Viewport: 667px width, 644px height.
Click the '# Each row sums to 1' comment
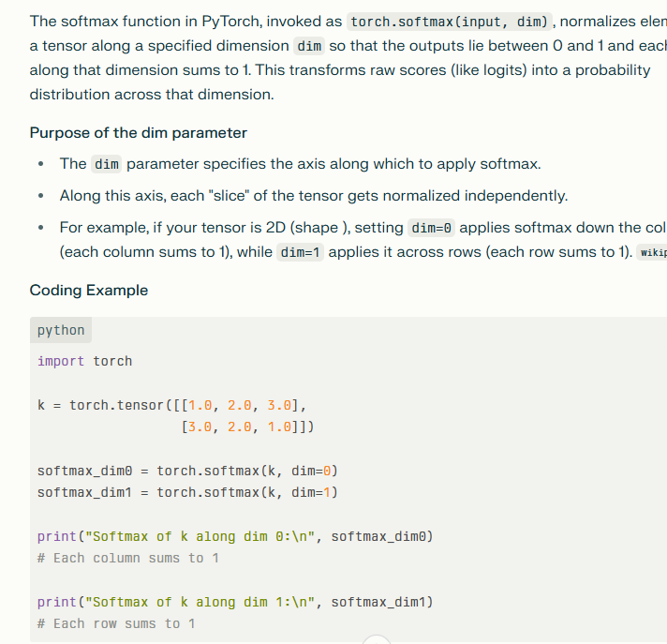[x=116, y=623]
